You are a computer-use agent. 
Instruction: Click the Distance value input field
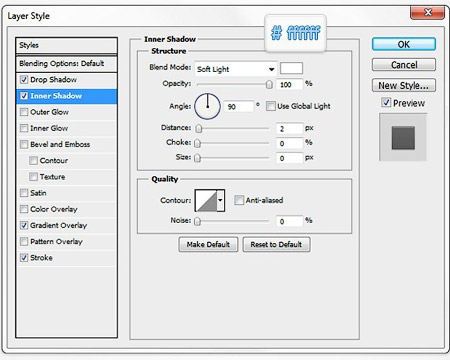[289, 129]
